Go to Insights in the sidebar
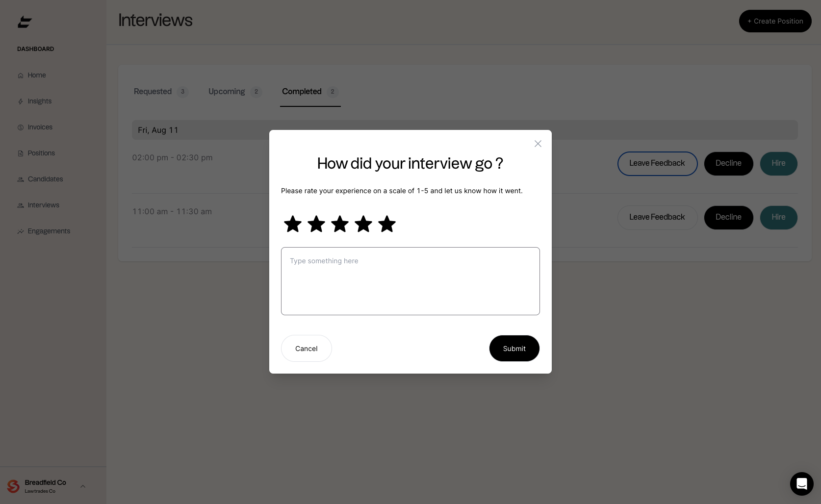821x504 pixels. click(x=35, y=101)
